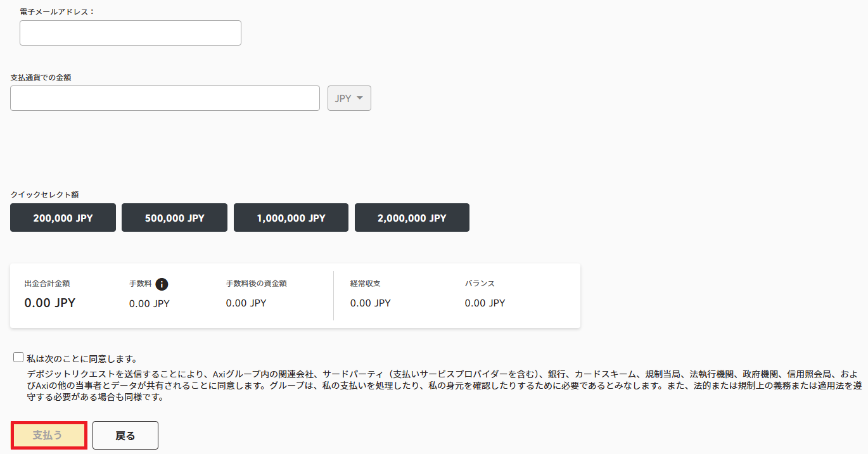
Task: Click the 電子メールアドレス field label
Action: [57, 12]
